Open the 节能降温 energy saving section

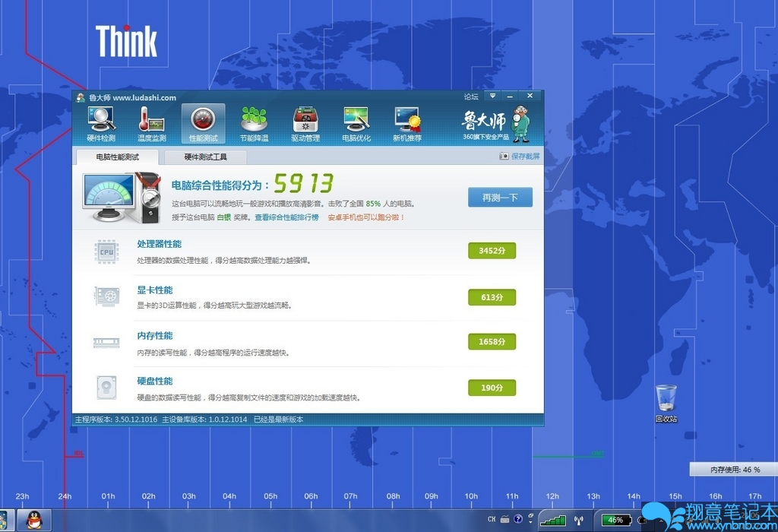[x=254, y=124]
